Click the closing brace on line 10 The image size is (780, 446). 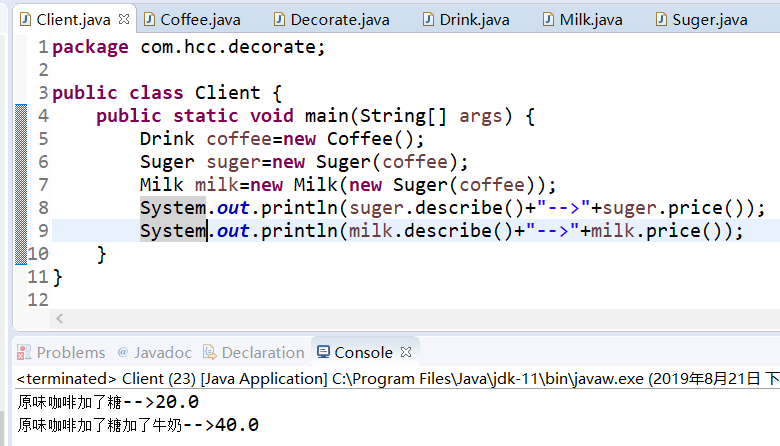tap(101, 254)
